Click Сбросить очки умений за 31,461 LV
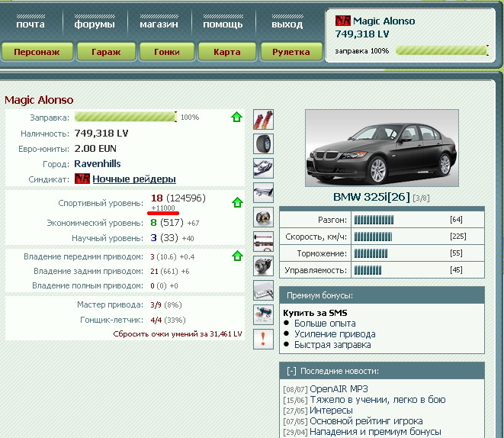504x438 pixels. [178, 333]
